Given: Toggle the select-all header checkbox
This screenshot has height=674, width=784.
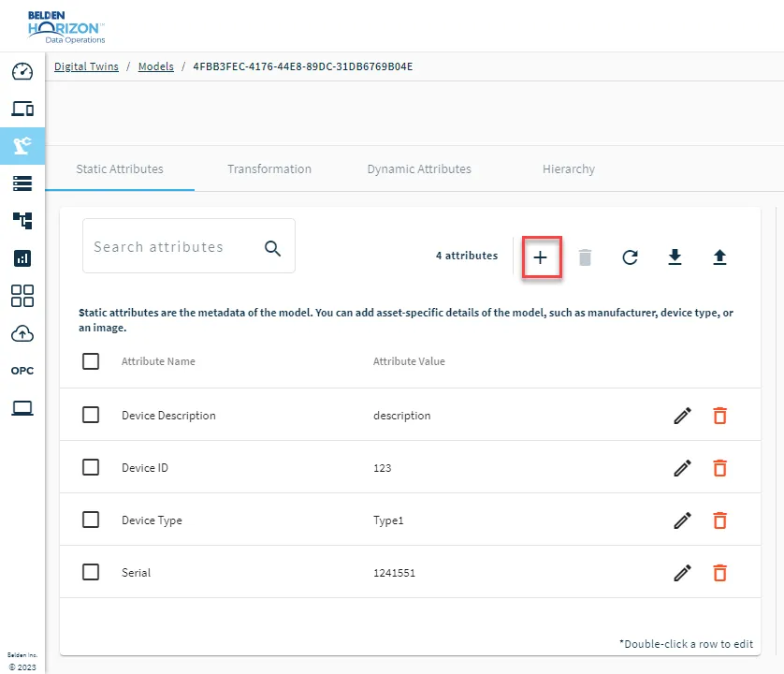Looking at the screenshot, I should [x=91, y=360].
